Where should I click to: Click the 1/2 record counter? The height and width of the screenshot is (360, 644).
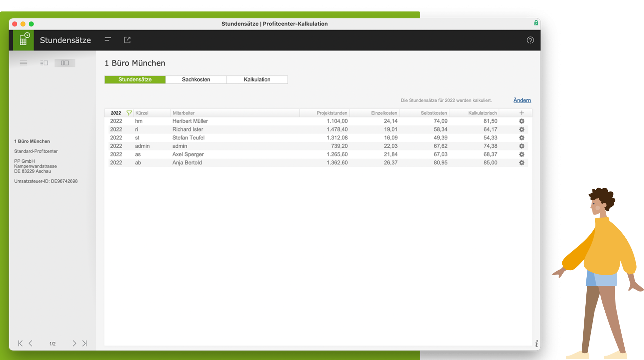coord(53,344)
